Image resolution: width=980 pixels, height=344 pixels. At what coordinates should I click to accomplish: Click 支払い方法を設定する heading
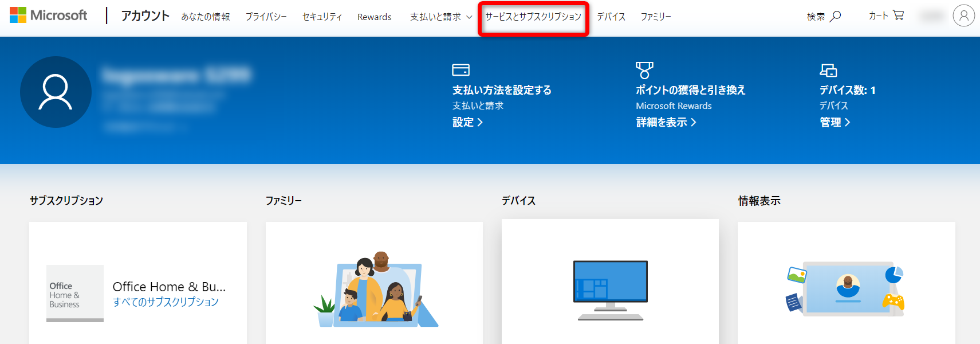502,90
